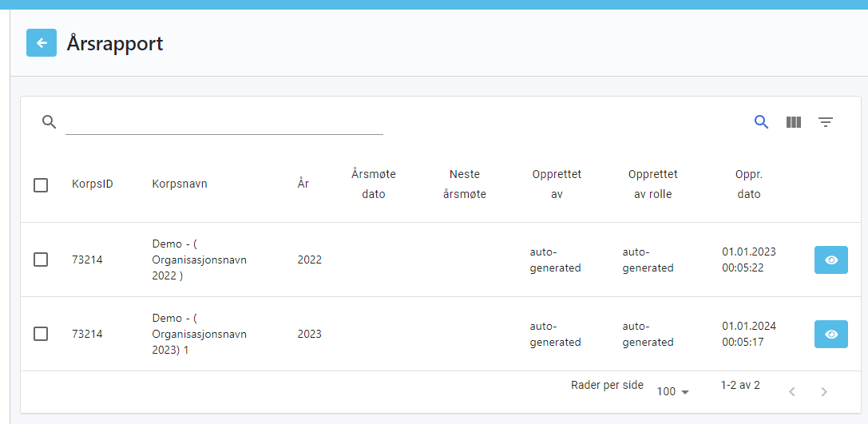Go to next page arrow
The height and width of the screenshot is (424, 868).
click(824, 392)
